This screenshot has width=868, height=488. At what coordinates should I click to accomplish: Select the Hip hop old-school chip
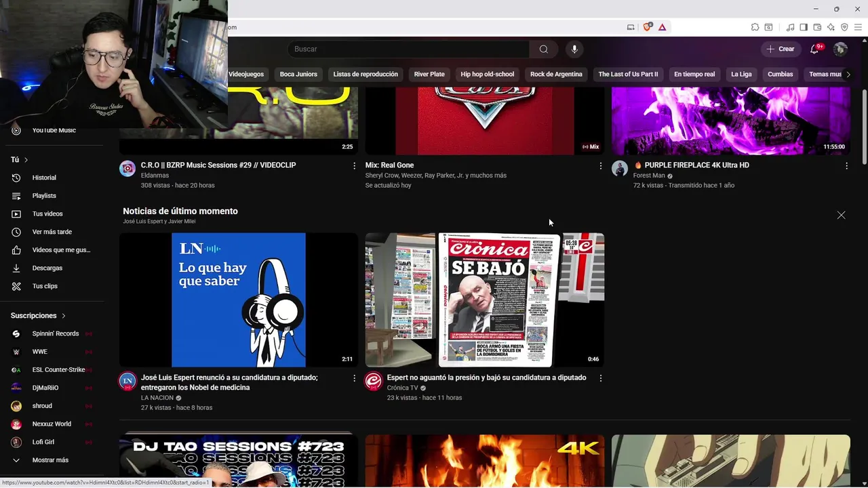(x=488, y=74)
